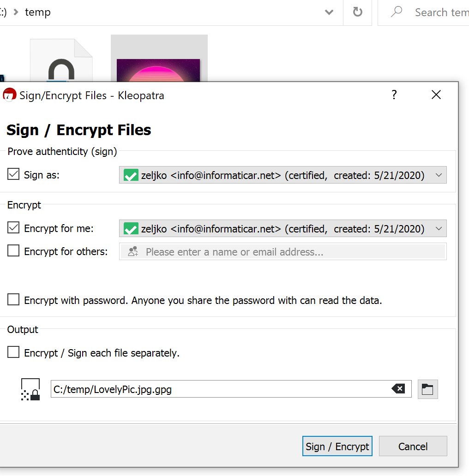This screenshot has width=469, height=476.
Task: Click the refresh icon in Explorer address bar
Action: (358, 12)
